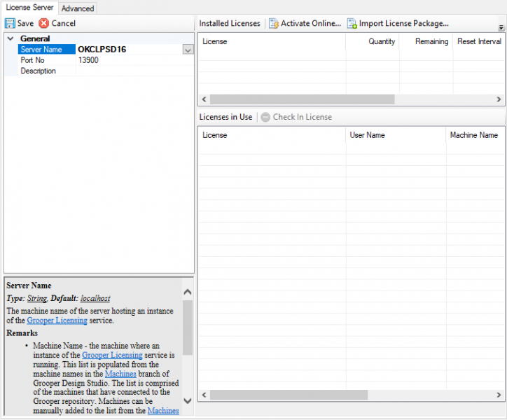Click the empty Description value field

pyautogui.click(x=134, y=71)
